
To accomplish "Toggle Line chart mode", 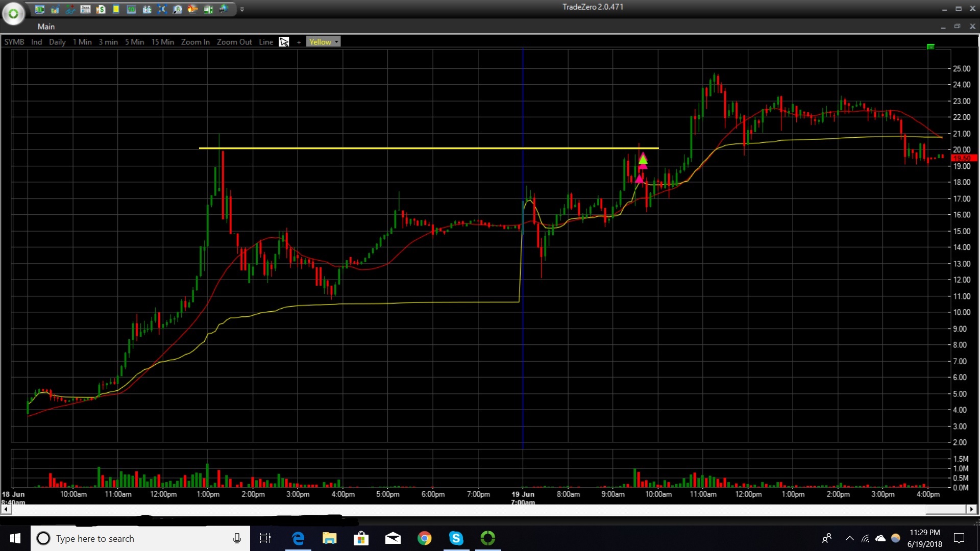I will [x=265, y=42].
